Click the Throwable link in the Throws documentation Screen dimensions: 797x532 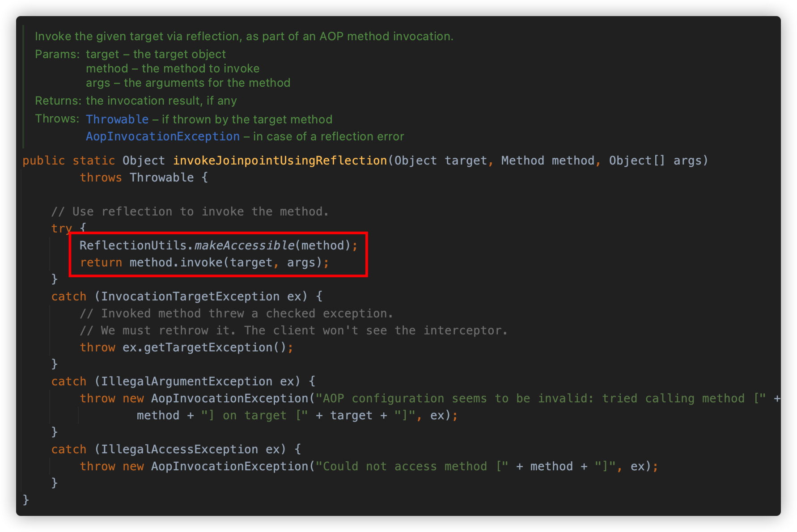[x=117, y=119]
